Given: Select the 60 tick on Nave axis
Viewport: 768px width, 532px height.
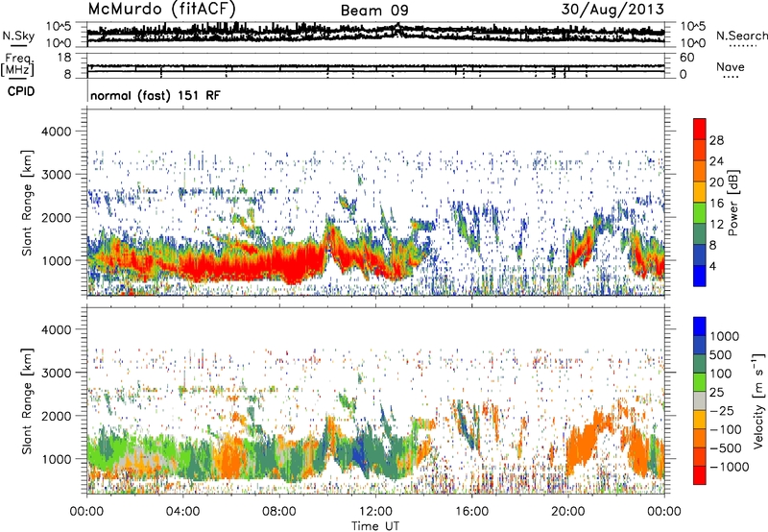Looking at the screenshot, I should coord(686,58).
